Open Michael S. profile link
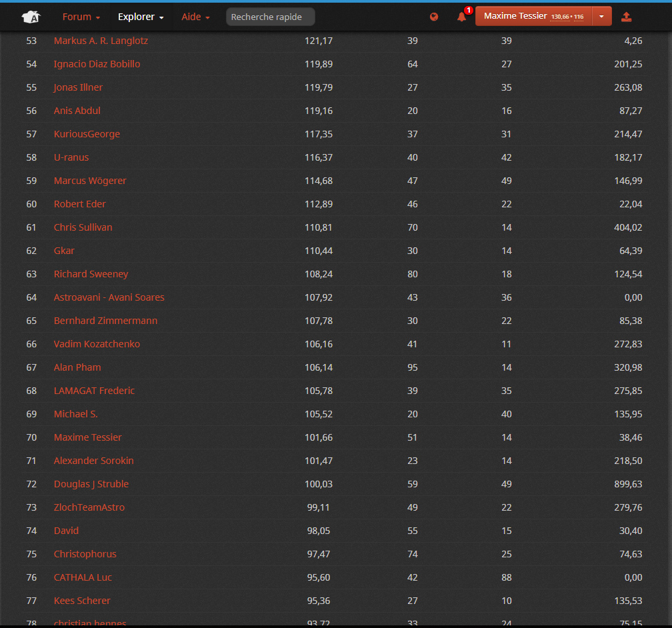The width and height of the screenshot is (672, 628). click(x=76, y=414)
